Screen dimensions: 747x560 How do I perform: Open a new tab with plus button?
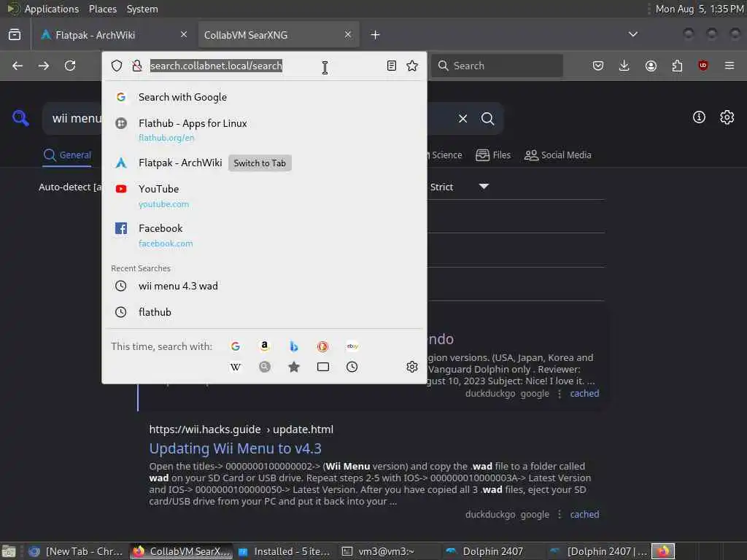click(x=376, y=35)
